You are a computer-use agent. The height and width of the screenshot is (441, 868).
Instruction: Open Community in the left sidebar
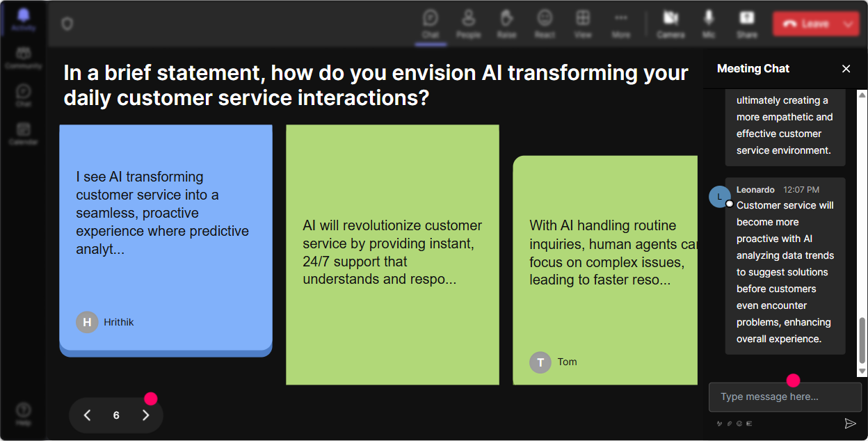(x=24, y=58)
